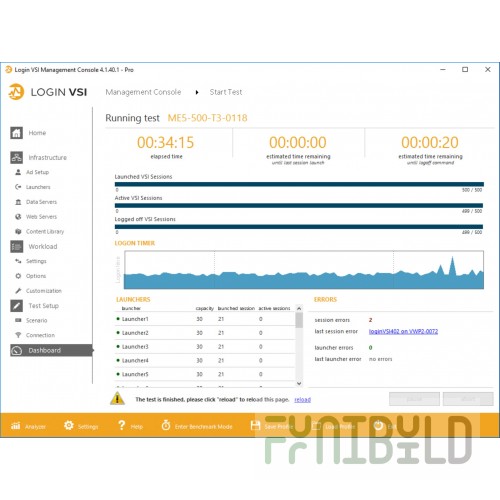
Task: Click the 'launcher' column header
Action: [x=131, y=308]
